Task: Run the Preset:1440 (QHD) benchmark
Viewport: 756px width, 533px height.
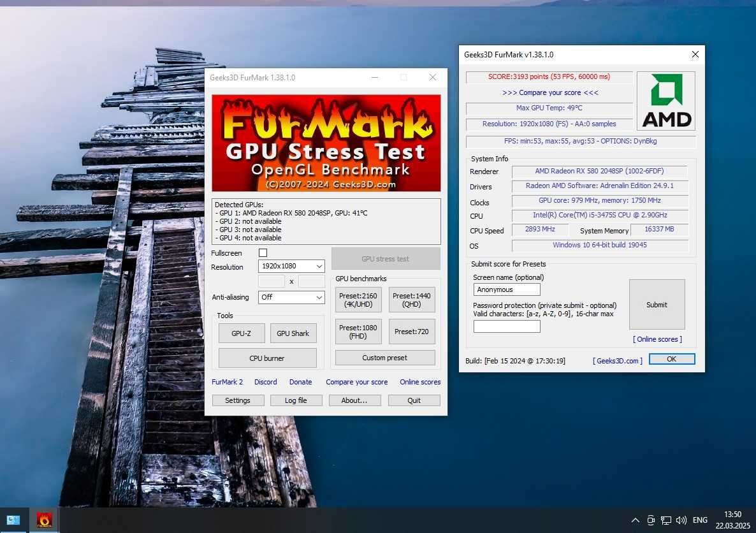Action: [412, 300]
